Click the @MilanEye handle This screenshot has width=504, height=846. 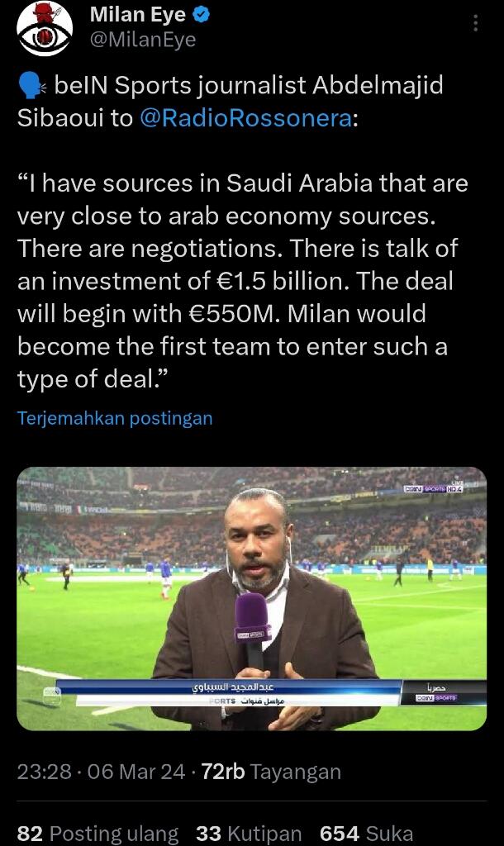point(142,39)
